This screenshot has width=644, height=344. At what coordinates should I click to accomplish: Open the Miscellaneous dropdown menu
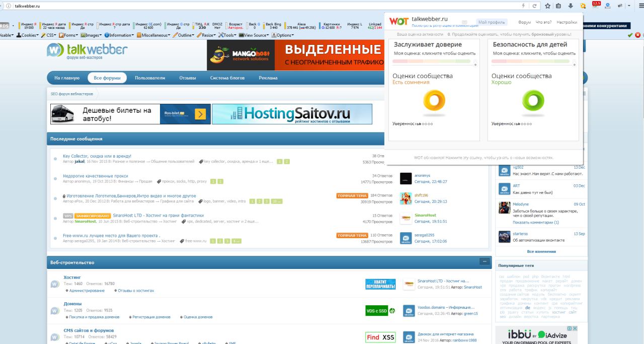[x=154, y=35]
